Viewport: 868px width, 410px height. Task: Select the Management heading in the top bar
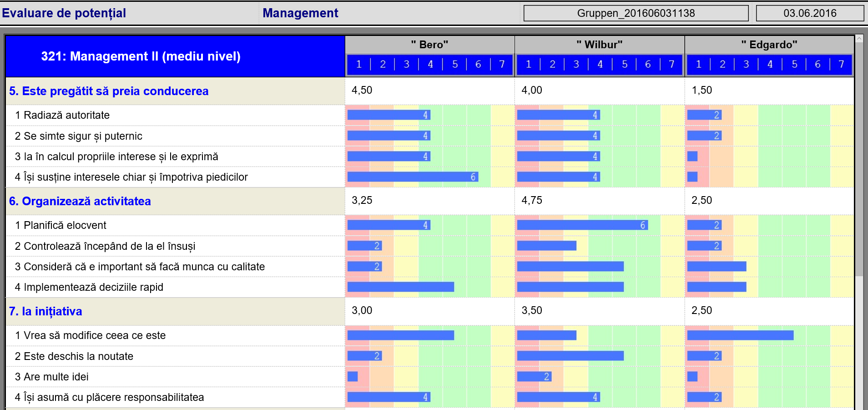[300, 13]
